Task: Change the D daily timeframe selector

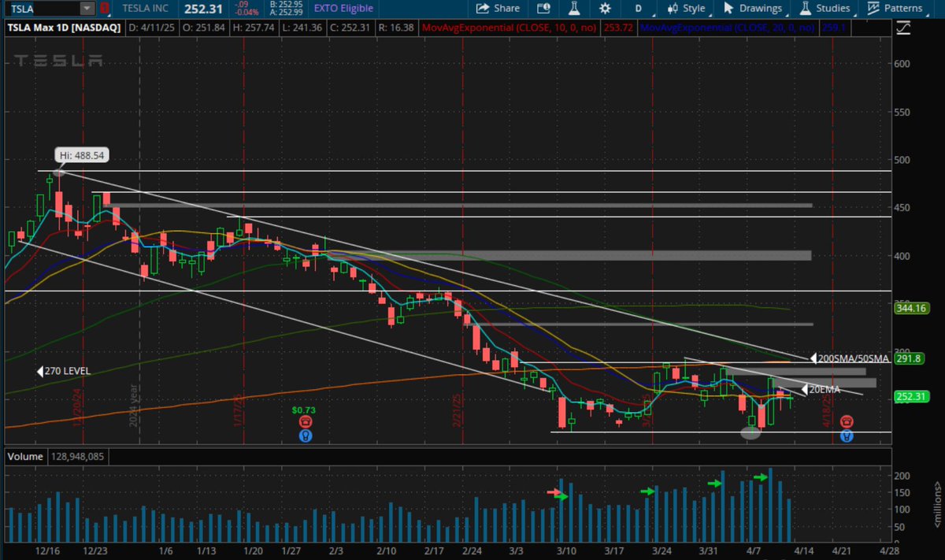Action: click(x=639, y=9)
